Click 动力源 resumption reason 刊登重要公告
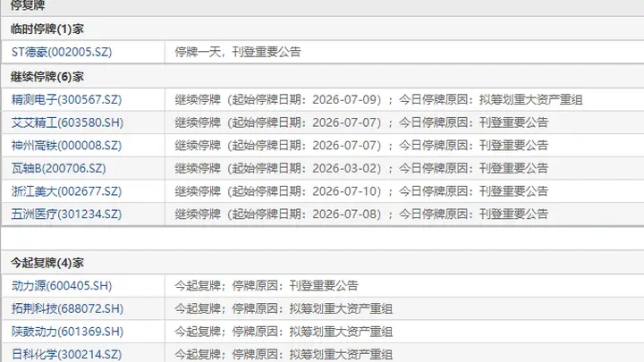The width and height of the screenshot is (644, 362). 267,286
